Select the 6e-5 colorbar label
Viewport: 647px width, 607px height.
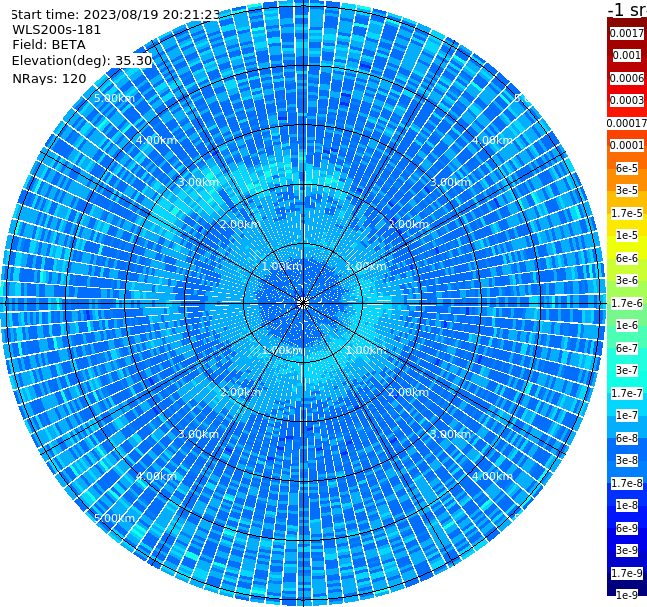(627, 168)
